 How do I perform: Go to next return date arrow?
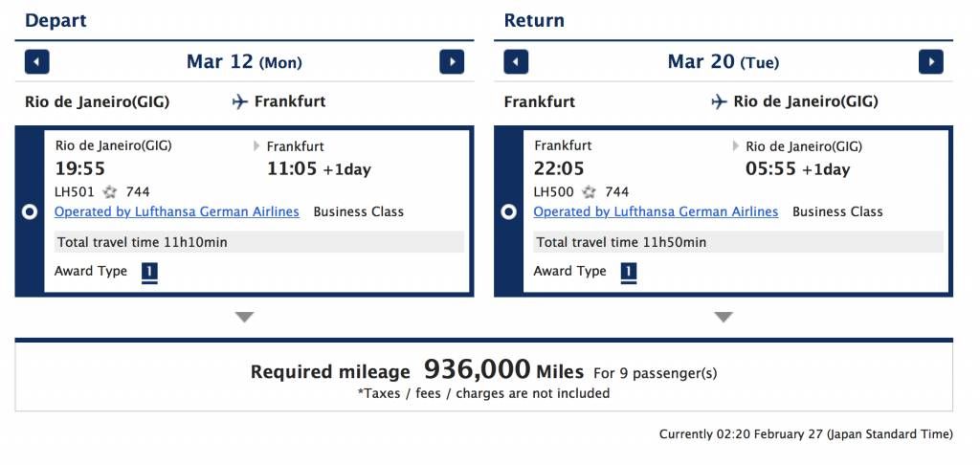931,62
